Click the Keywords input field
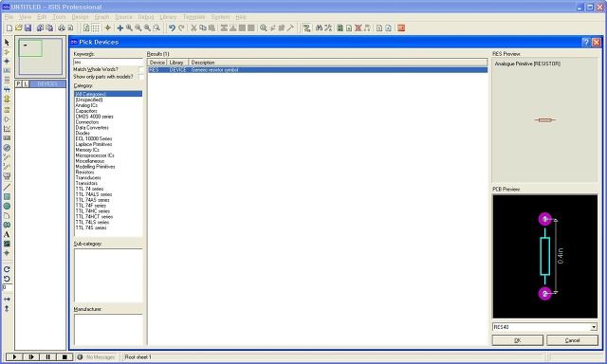This screenshot has width=607, height=364. tap(108, 62)
